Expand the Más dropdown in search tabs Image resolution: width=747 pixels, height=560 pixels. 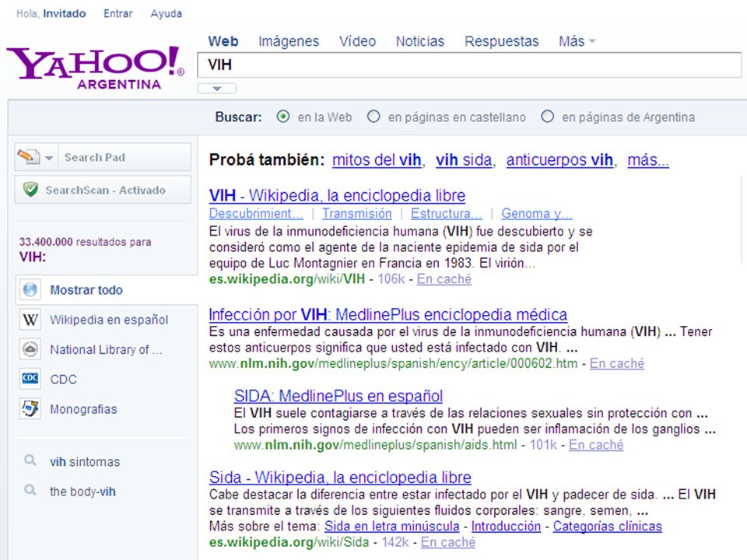tap(577, 41)
